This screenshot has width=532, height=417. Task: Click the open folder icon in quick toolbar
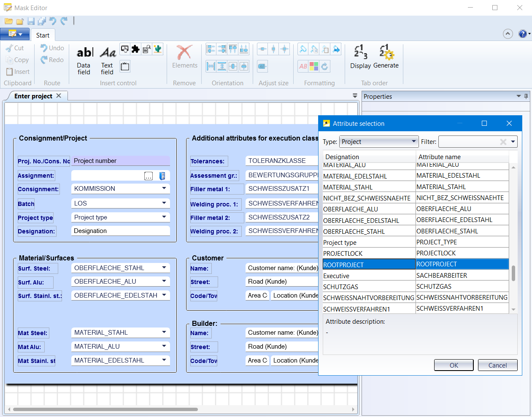point(8,21)
